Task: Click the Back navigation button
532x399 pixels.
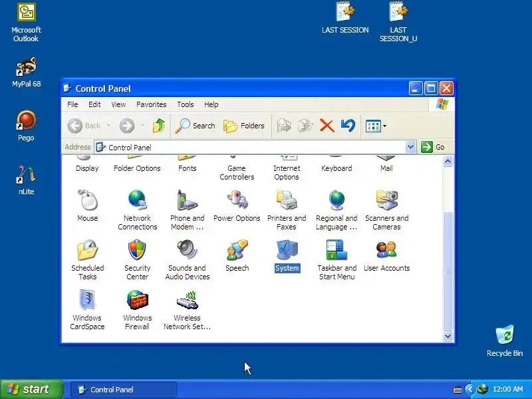Action: coord(84,126)
